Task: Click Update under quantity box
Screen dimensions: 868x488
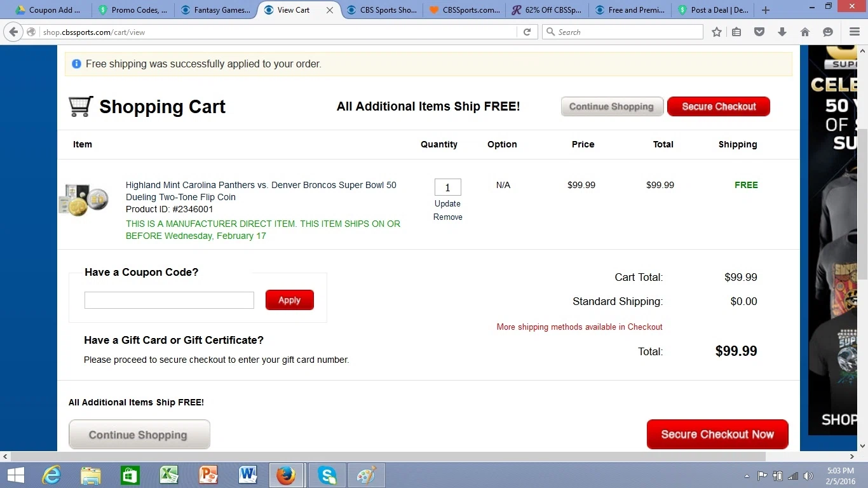Action: pyautogui.click(x=447, y=203)
